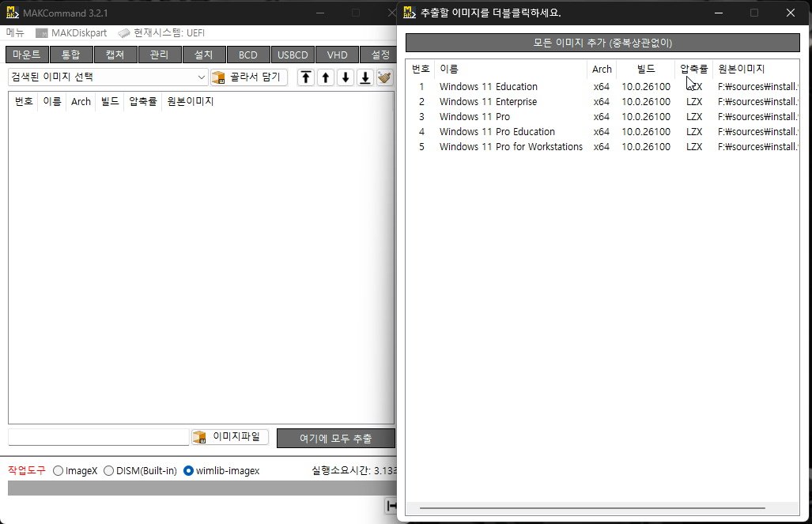812x524 pixels.
Task: Select Windows 11 Enterprise row
Action: pyautogui.click(x=602, y=101)
